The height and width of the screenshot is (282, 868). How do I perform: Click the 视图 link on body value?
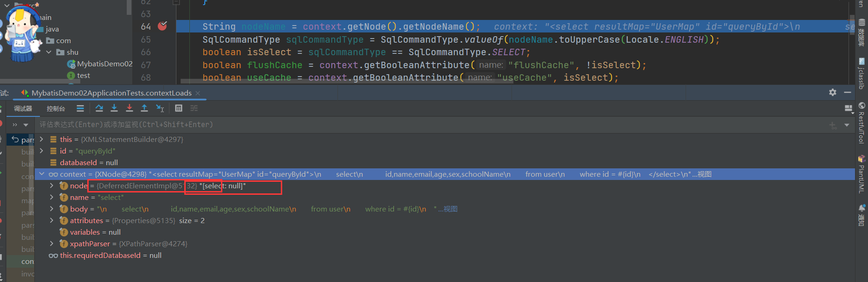pos(450,209)
